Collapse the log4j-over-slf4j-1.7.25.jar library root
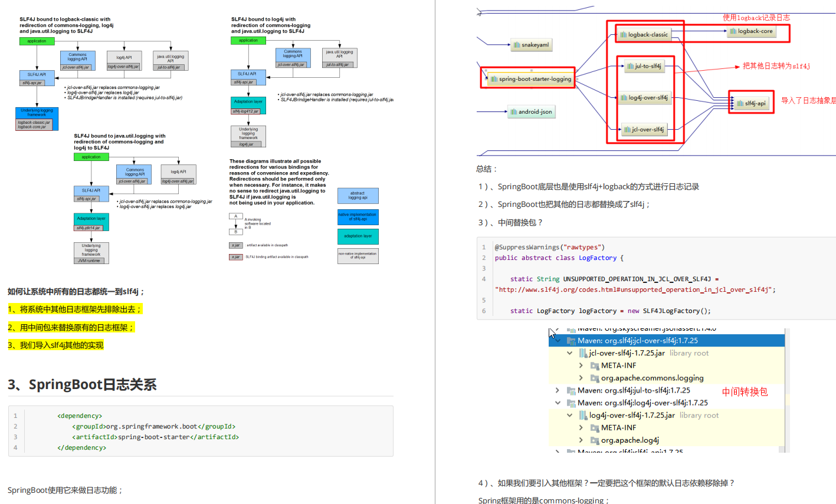This screenshot has width=836, height=504. 569,415
